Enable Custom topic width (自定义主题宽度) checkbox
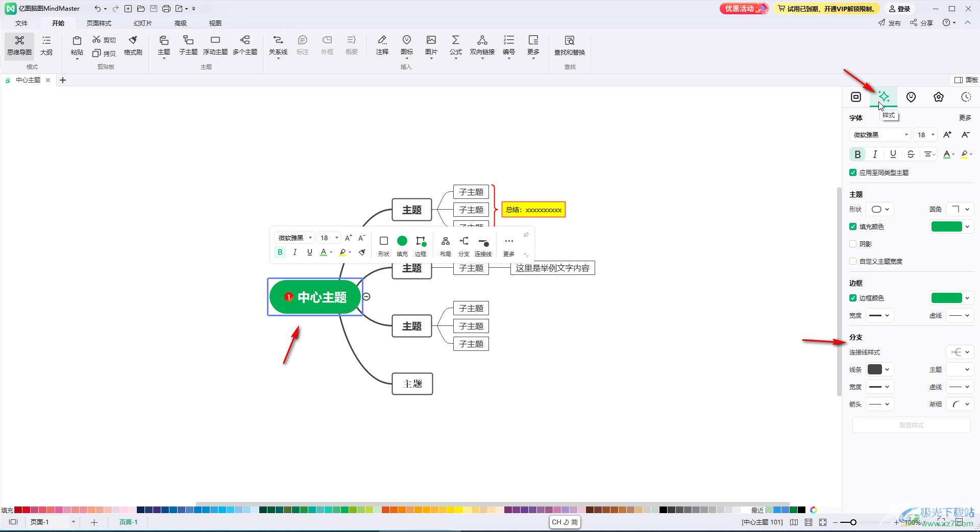Screen dimensions: 980x532 [x=853, y=261]
